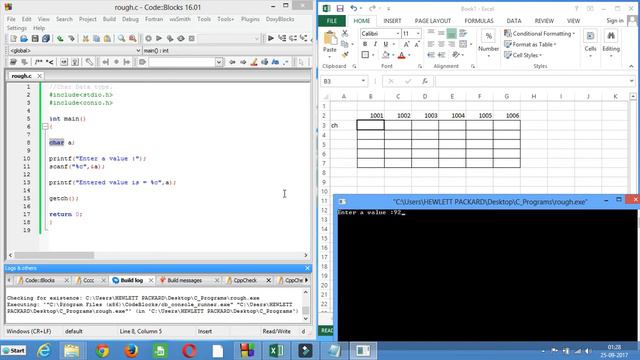Click Open file icon in Code::Blocks toolbar

(x=24, y=39)
